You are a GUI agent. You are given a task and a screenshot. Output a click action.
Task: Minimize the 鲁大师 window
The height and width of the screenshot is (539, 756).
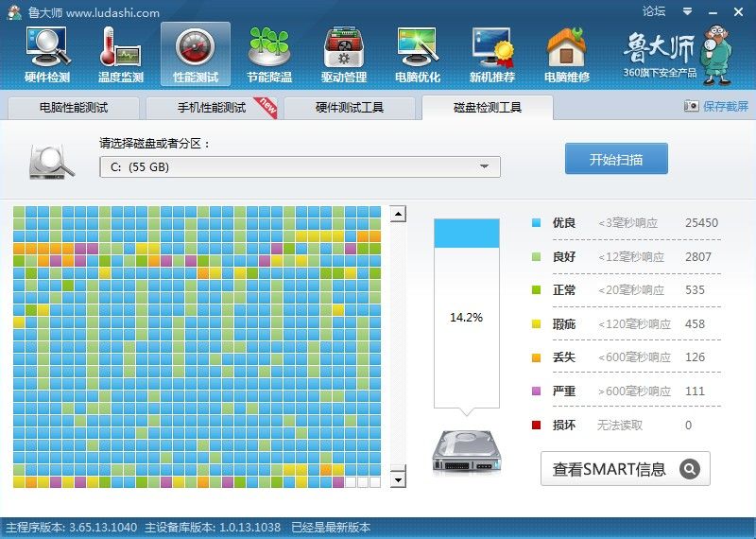click(713, 12)
